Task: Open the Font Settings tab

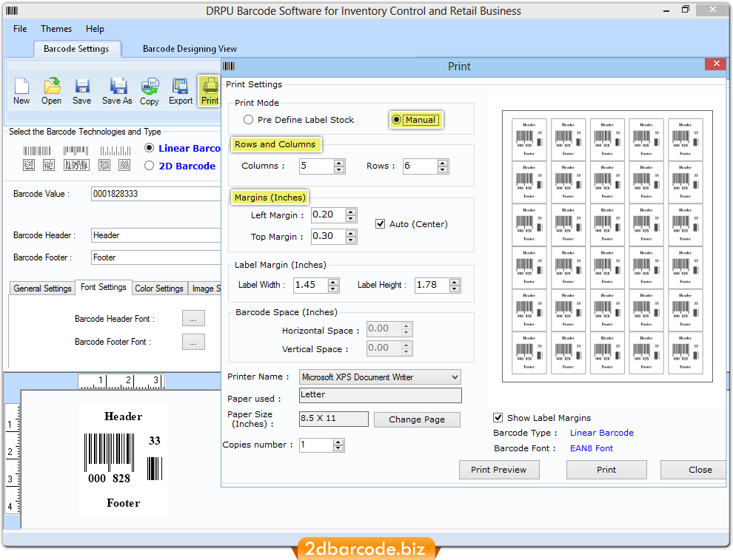Action: [104, 287]
